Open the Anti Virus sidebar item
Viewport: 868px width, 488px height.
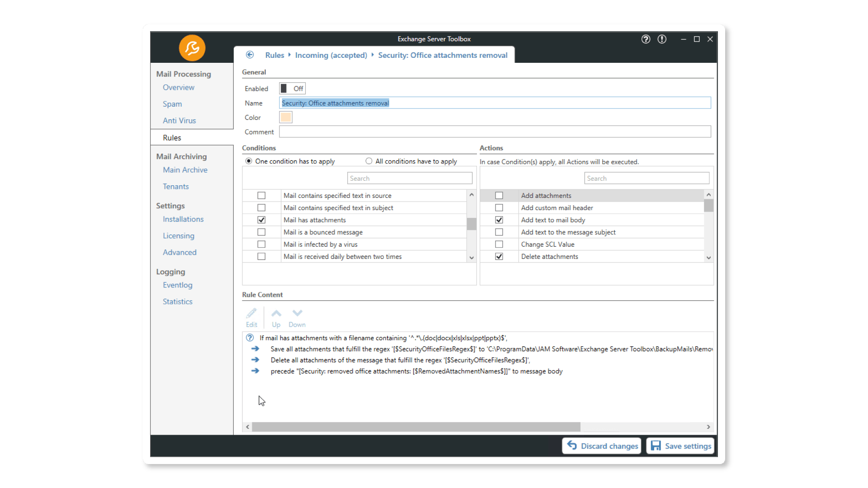click(x=179, y=121)
